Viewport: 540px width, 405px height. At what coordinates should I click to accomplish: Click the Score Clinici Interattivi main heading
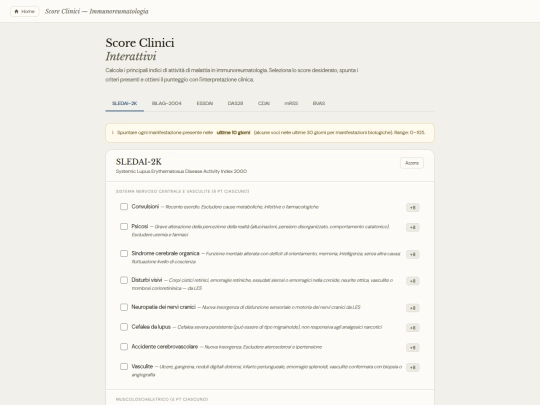click(140, 49)
